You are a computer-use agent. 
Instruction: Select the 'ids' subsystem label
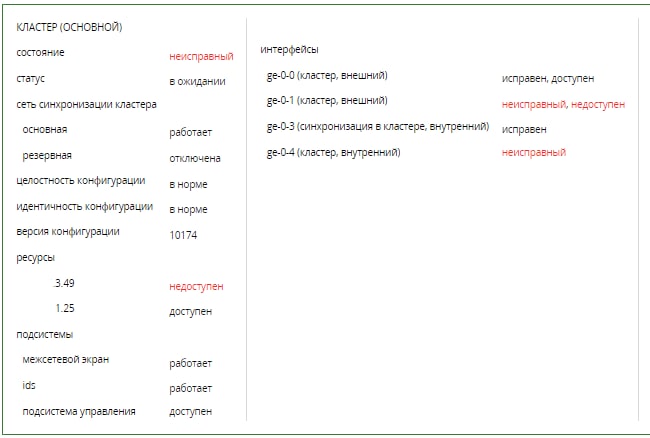tap(29, 385)
